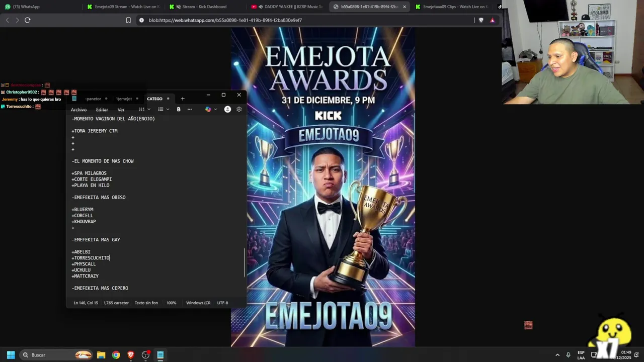Open Brave Shields icon in the address bar
The height and width of the screenshot is (362, 644).
[481, 20]
